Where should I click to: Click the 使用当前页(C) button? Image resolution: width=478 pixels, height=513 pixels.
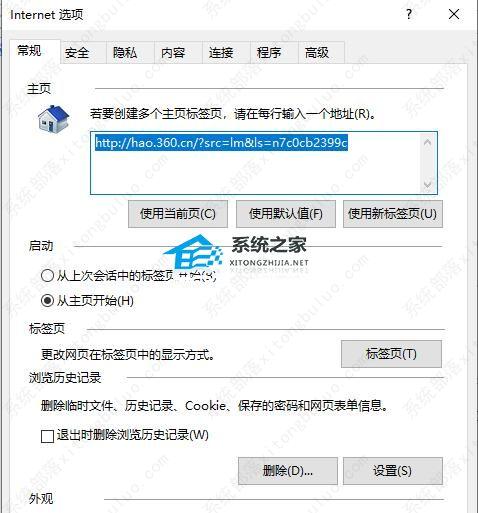pyautogui.click(x=178, y=214)
